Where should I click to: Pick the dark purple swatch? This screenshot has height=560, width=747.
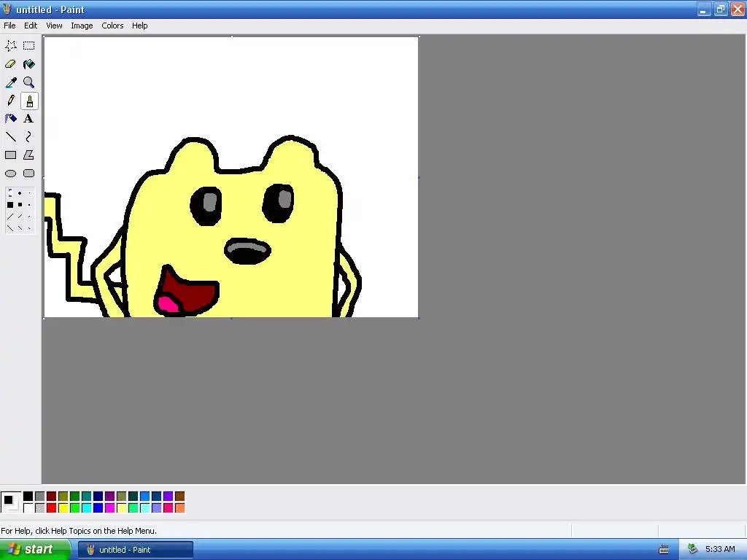pyautogui.click(x=109, y=497)
